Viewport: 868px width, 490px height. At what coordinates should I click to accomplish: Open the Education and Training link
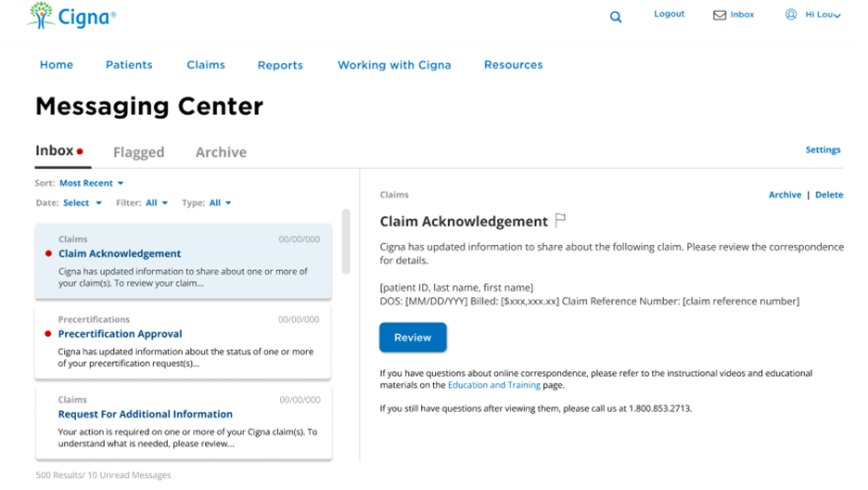[493, 385]
